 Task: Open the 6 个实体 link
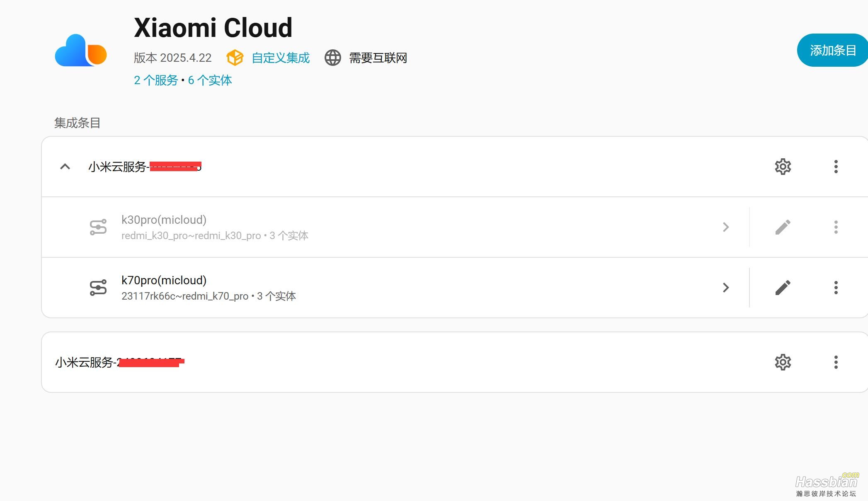point(210,80)
